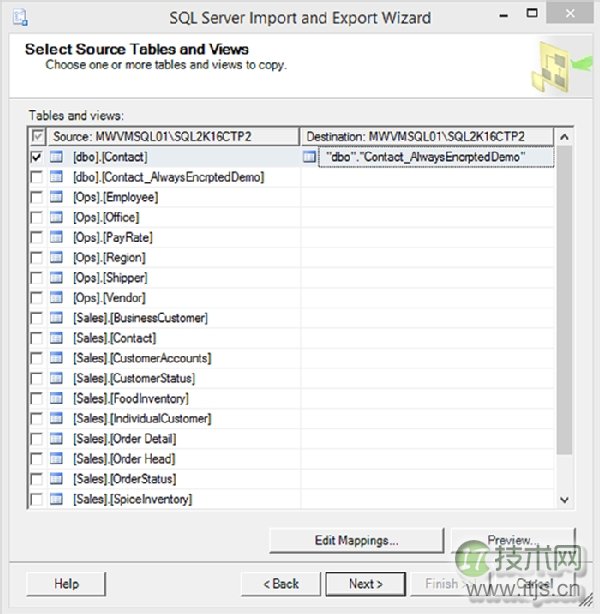The image size is (600, 614).
Task: Check the [Sales].[FoodInventory] checkbox
Action: 36,398
